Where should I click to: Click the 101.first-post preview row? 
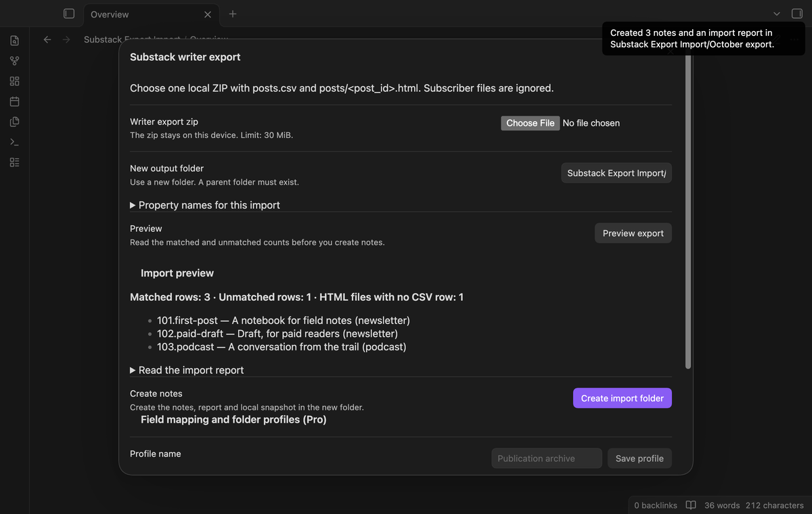tap(284, 320)
